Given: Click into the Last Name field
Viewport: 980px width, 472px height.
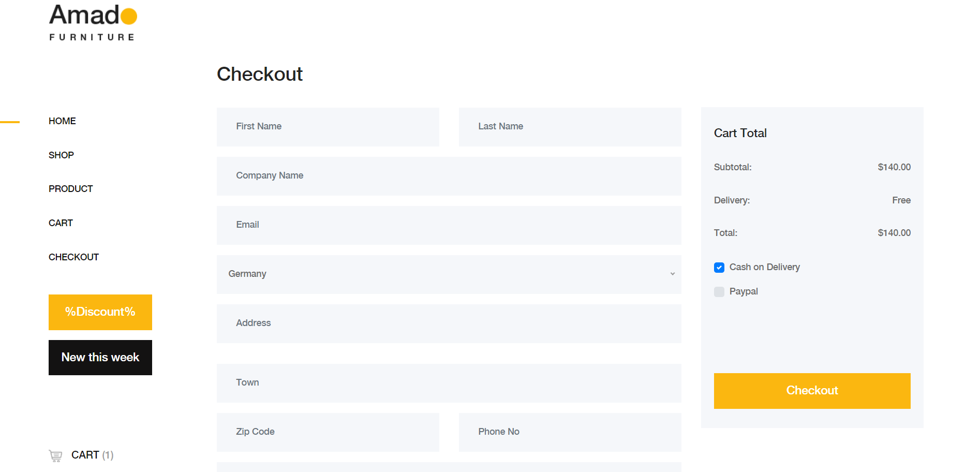Looking at the screenshot, I should coord(570,127).
